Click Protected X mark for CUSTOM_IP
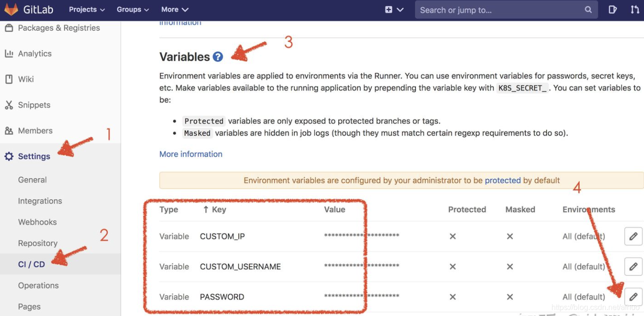Screen dimensions: 644x316 453,236
